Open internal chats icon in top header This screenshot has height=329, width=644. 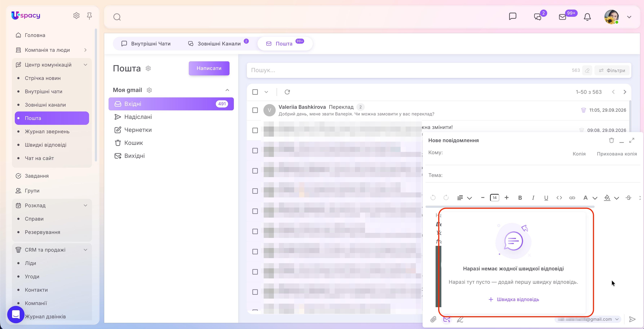[513, 16]
